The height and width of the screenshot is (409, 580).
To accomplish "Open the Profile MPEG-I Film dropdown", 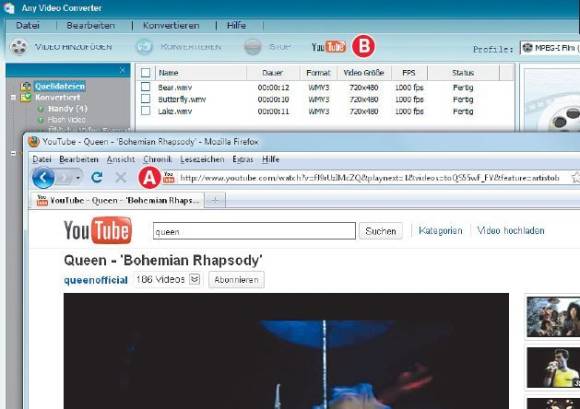I will 550,48.
